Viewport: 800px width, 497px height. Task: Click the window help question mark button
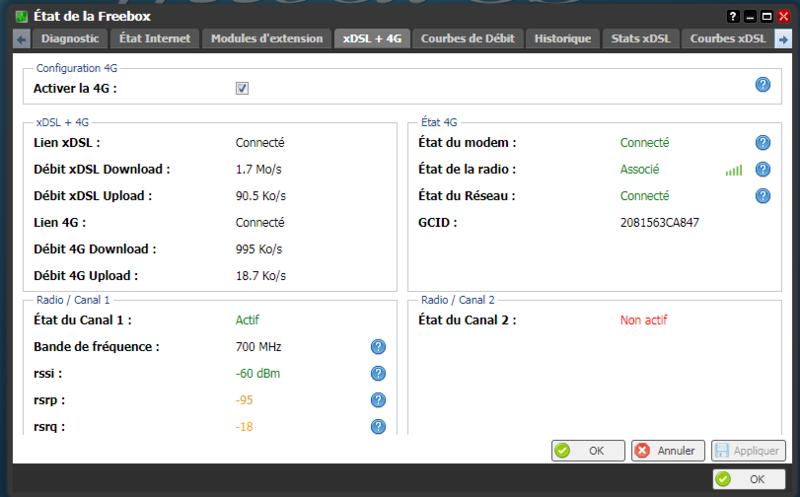pyautogui.click(x=733, y=17)
